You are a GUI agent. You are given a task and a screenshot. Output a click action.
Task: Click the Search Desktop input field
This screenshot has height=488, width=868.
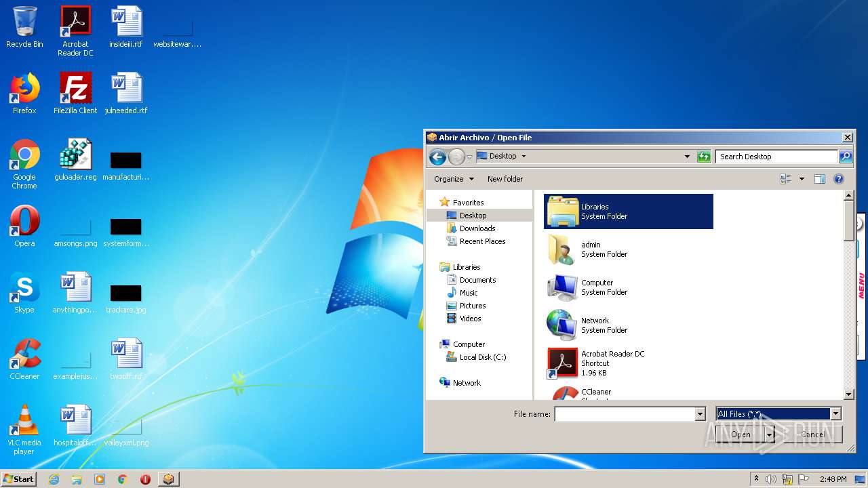pyautogui.click(x=776, y=157)
